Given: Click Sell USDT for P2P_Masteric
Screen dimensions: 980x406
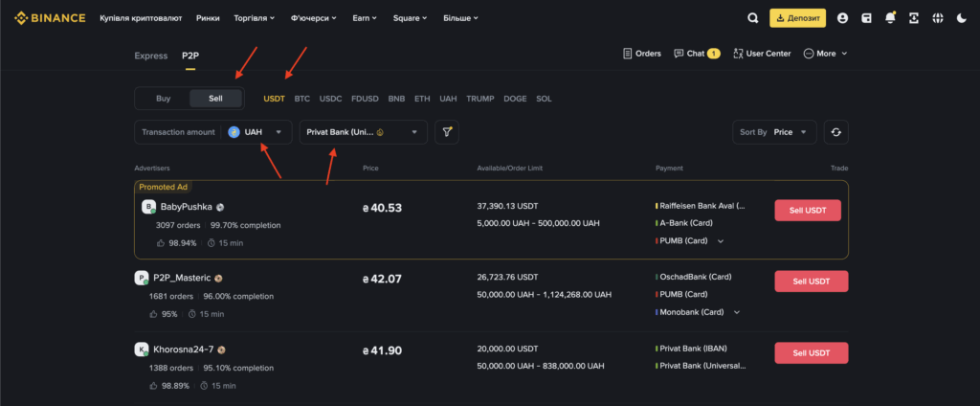Looking at the screenshot, I should tap(811, 282).
